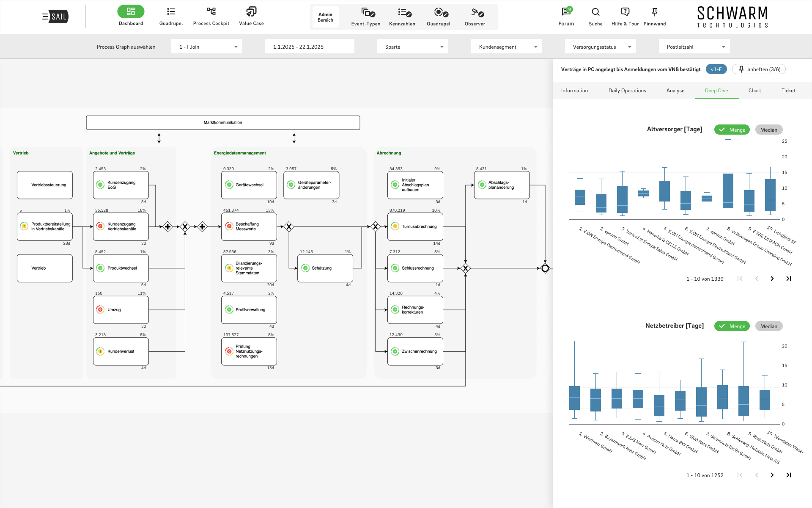Open the Value Case icon
The height and width of the screenshot is (508, 812).
tap(251, 11)
